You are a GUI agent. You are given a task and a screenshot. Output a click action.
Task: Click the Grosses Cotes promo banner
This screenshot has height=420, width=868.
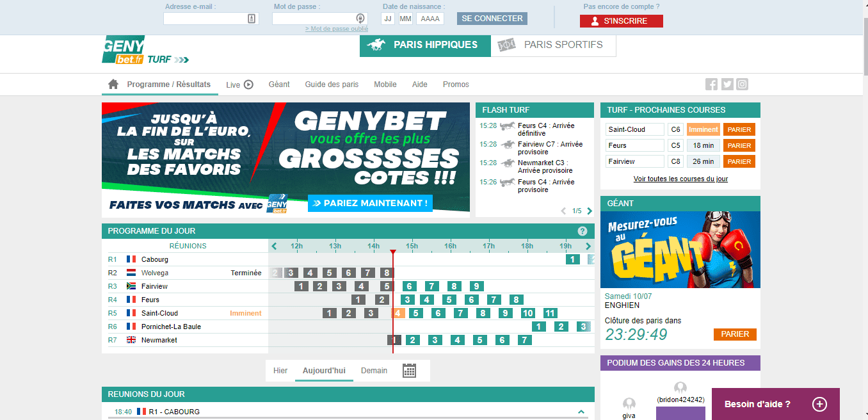[285, 159]
